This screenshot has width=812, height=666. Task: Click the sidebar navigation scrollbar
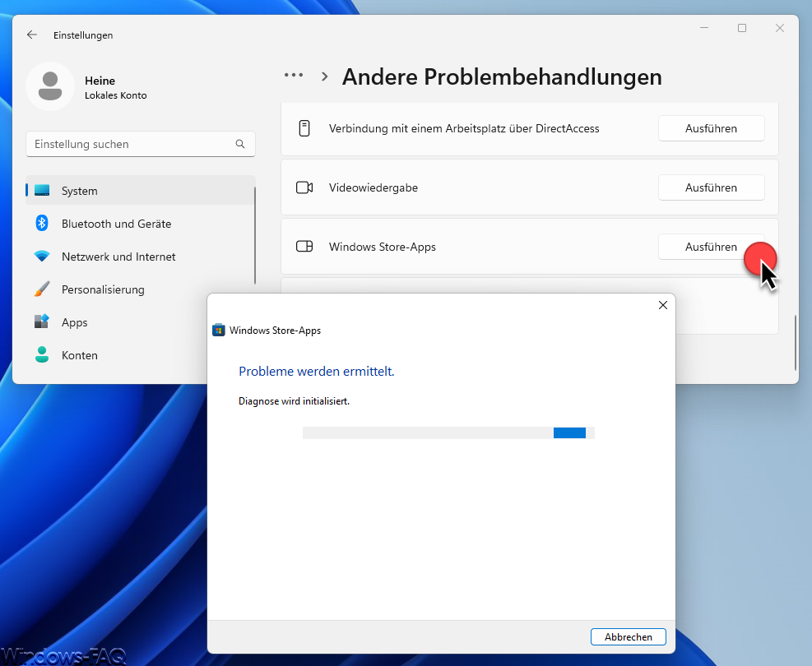click(255, 235)
